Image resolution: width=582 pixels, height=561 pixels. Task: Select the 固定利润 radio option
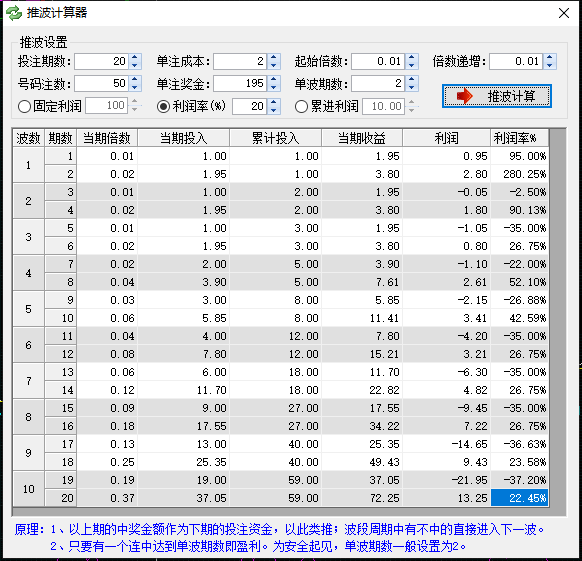[x=24, y=107]
